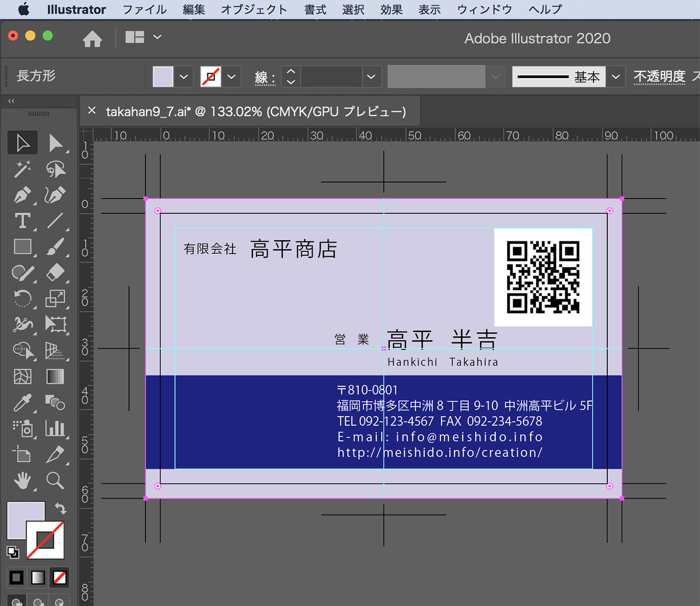Select the Magic Wand tool
Image resolution: width=700 pixels, height=606 pixels.
pyautogui.click(x=23, y=169)
